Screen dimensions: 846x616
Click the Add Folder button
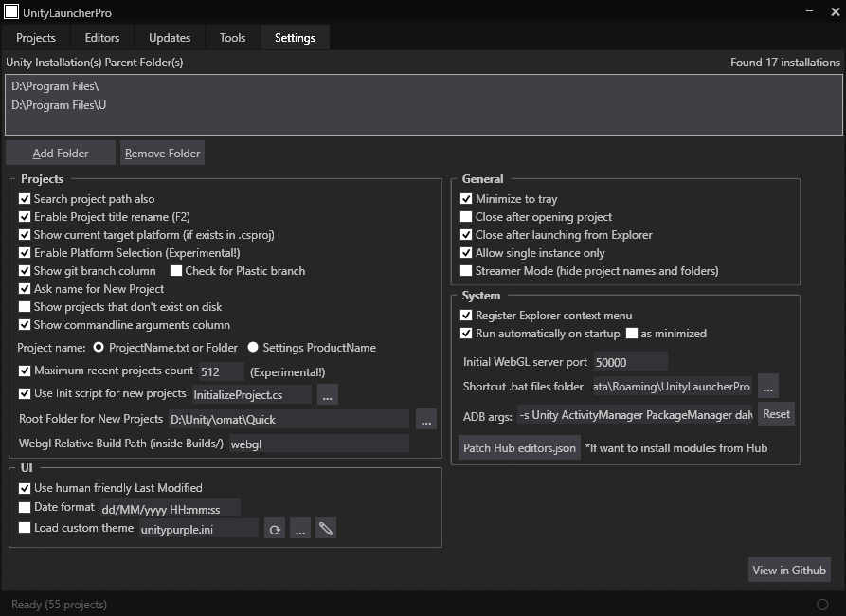tap(61, 153)
